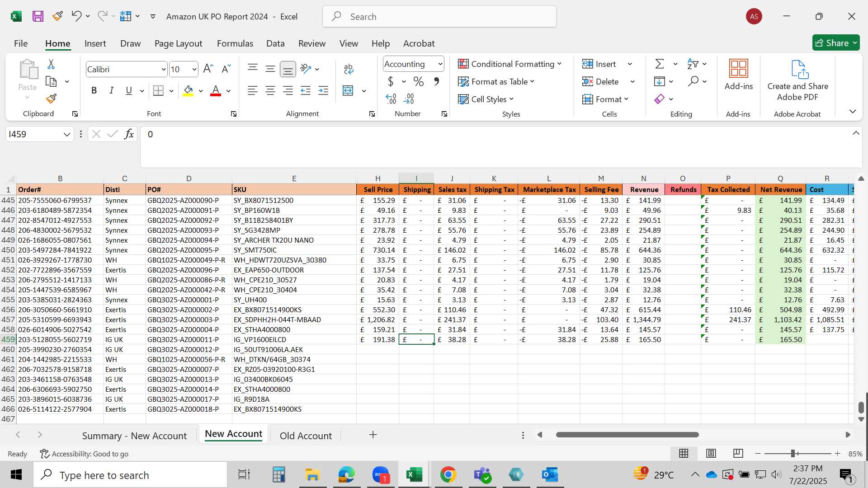Open the File menu
Image resolution: width=868 pixels, height=488 pixels.
[21, 43]
